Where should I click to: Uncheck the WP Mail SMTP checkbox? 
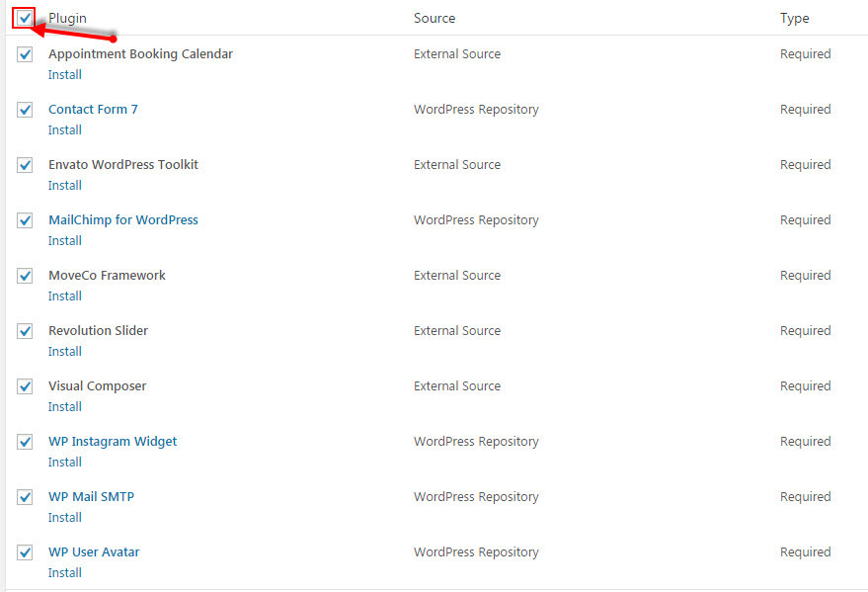coord(25,497)
